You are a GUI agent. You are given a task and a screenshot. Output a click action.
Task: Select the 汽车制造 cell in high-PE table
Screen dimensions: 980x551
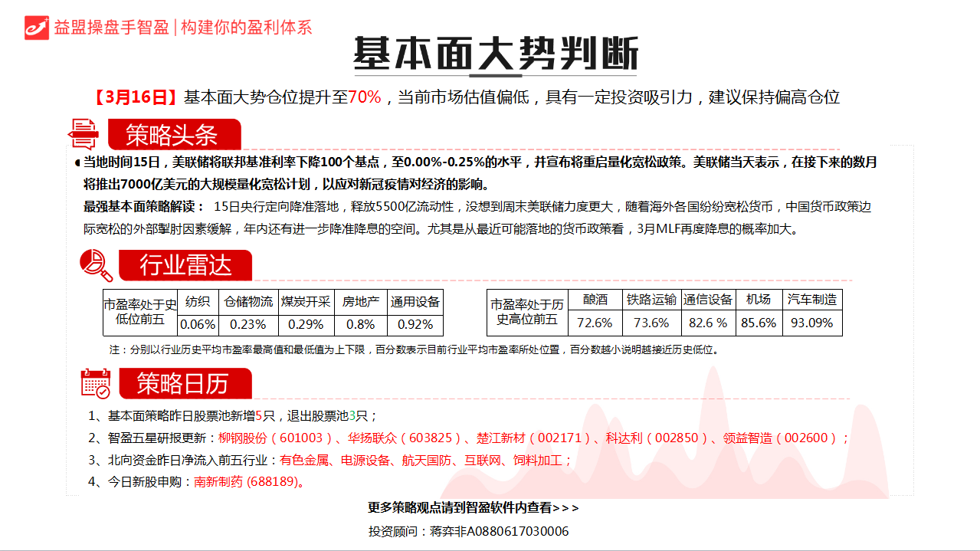pos(812,300)
